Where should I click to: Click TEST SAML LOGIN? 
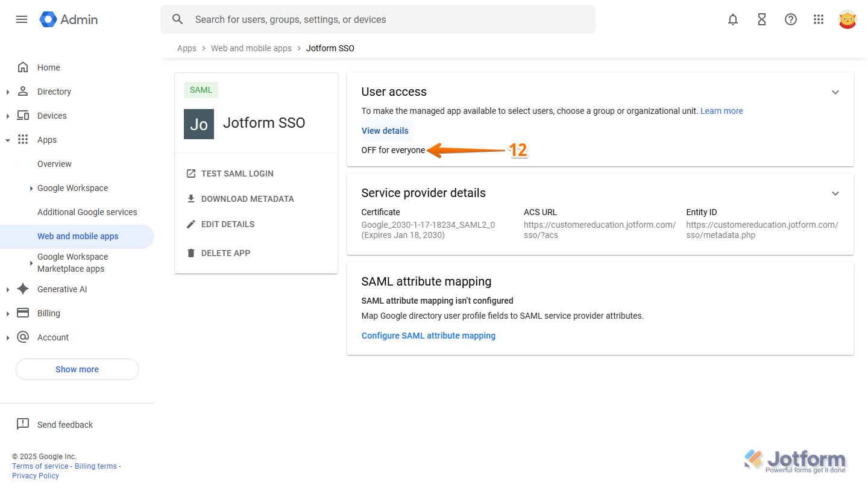pyautogui.click(x=237, y=174)
